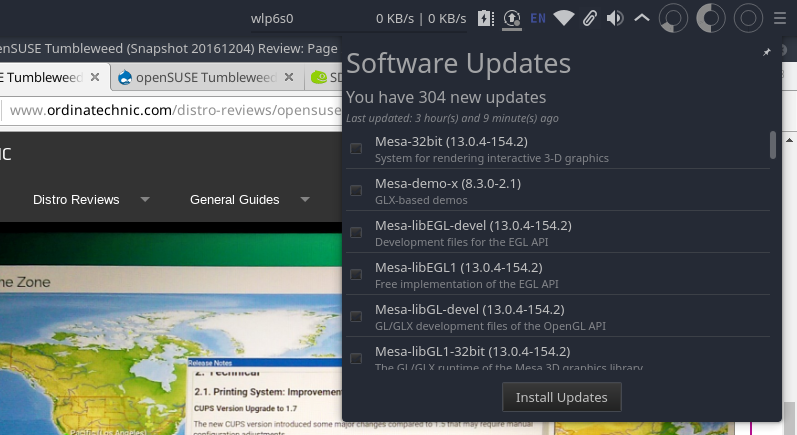Select the 'Mesa-32bit (13.0.4-154.2)' entry text
The height and width of the screenshot is (435, 797).
pos(451,141)
